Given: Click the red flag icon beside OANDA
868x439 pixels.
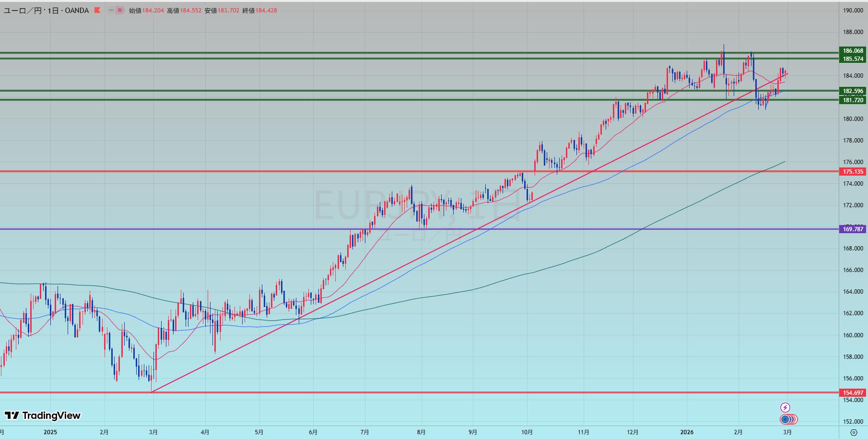Looking at the screenshot, I should tap(97, 10).
